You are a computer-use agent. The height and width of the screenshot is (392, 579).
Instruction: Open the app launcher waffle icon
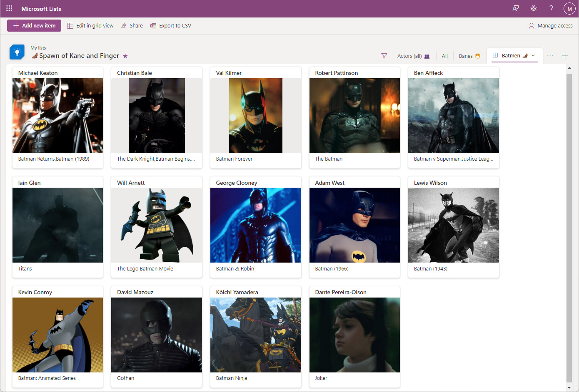point(9,8)
